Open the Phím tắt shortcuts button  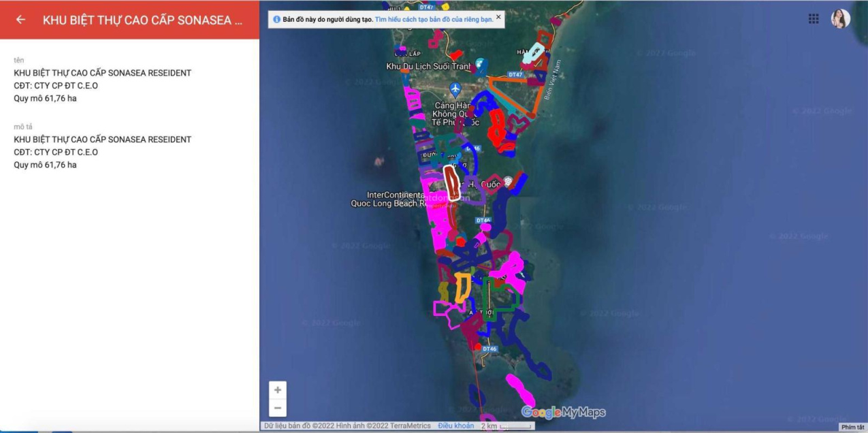pyautogui.click(x=852, y=427)
